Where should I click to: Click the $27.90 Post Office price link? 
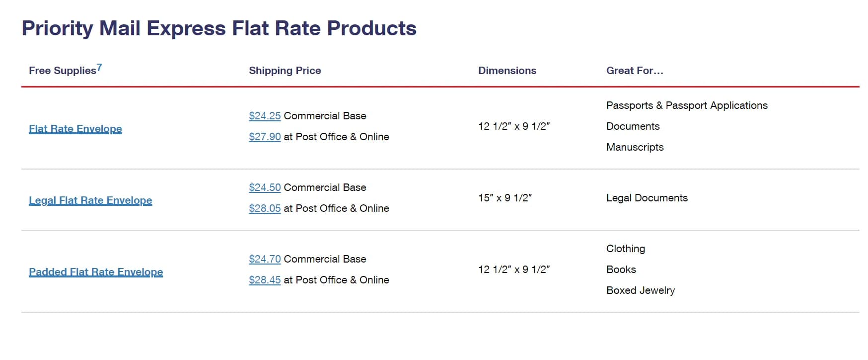264,136
